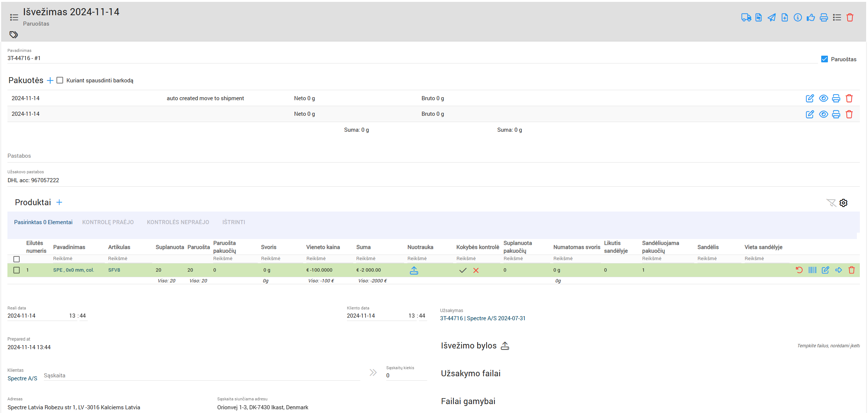Click the thumbs up approve icon
Viewport: 868px width, 413px height.
tap(810, 17)
